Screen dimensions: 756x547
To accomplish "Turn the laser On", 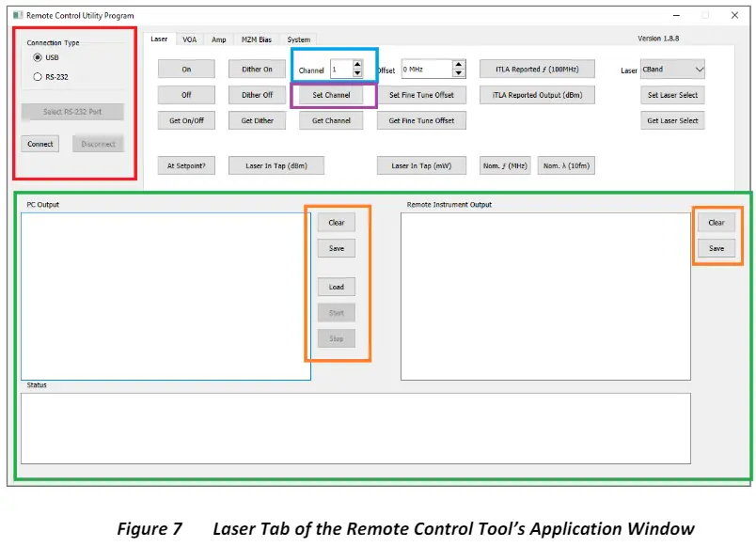I will 186,69.
